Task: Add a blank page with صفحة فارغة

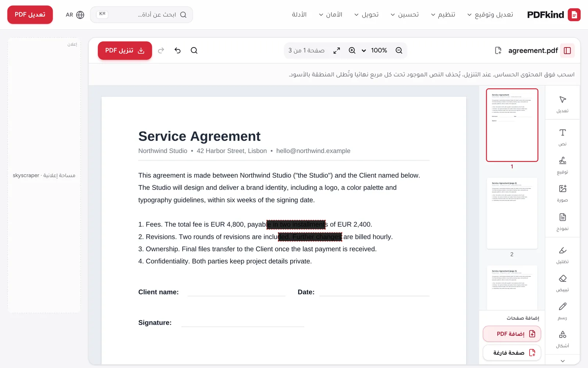Action: (512, 353)
